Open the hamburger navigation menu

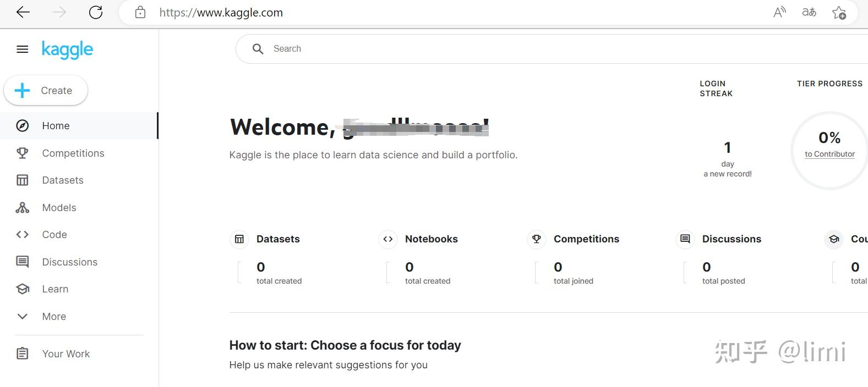[x=22, y=49]
